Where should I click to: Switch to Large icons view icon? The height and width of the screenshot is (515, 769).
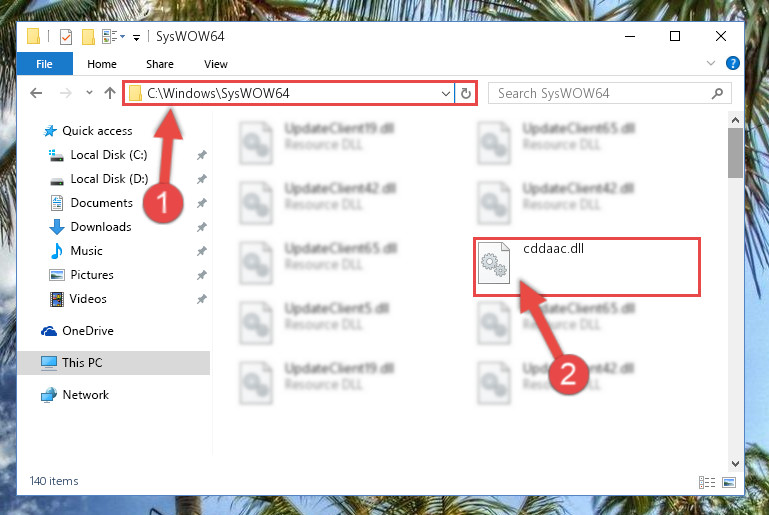[729, 483]
